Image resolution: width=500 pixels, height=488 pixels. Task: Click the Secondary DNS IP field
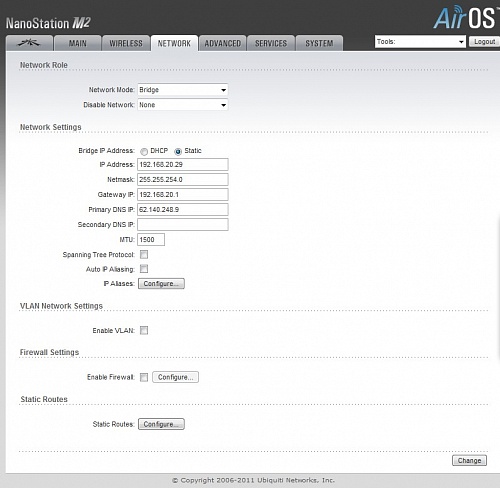(x=183, y=224)
